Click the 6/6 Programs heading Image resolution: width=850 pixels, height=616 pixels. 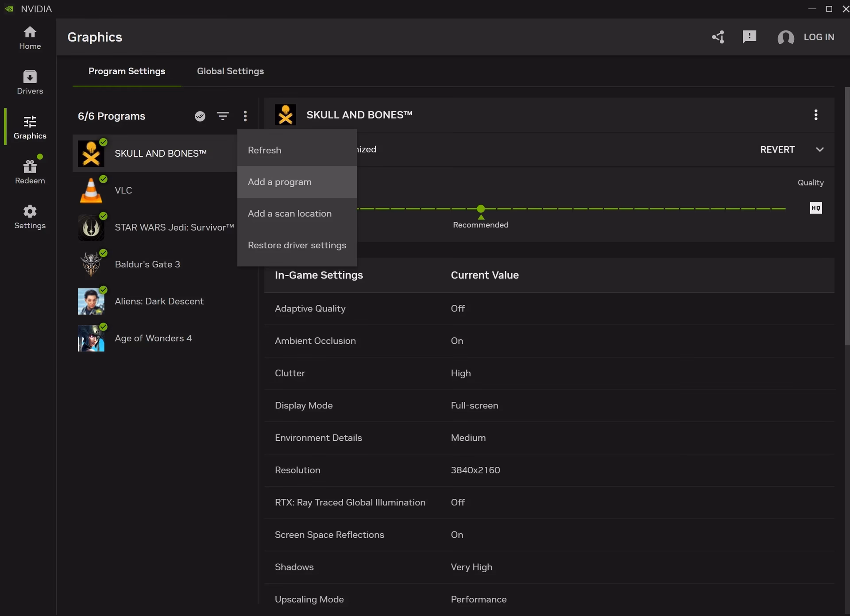coord(112,116)
